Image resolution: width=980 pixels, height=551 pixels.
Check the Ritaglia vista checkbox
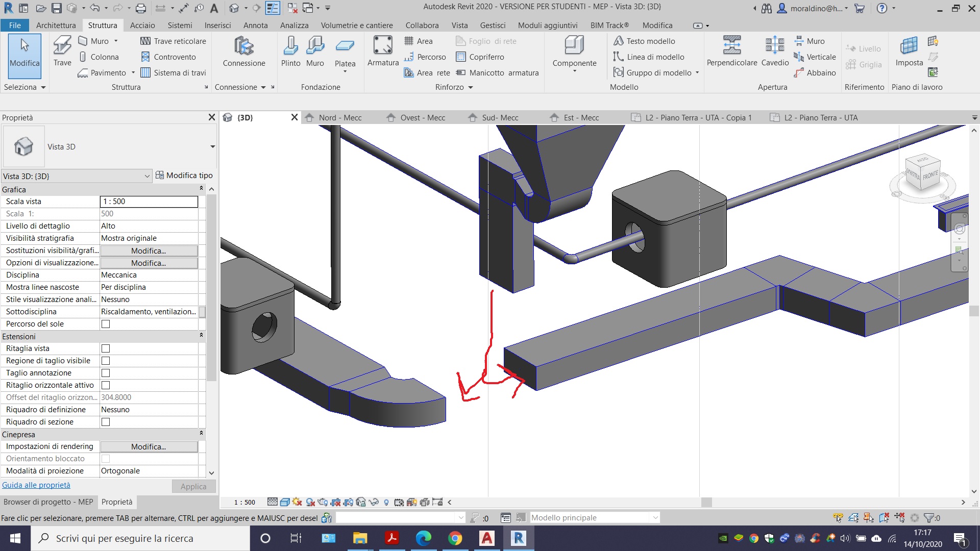106,348
